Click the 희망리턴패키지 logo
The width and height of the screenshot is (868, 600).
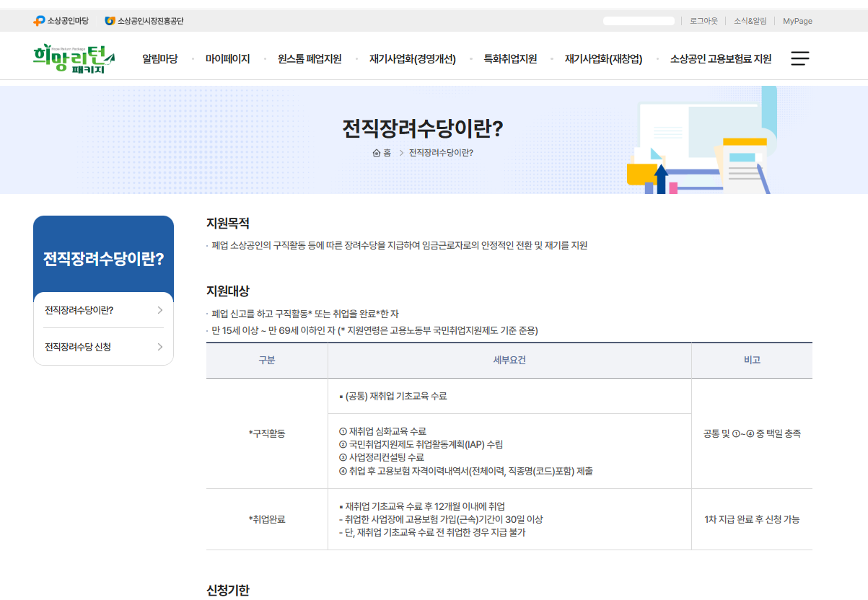(x=74, y=59)
